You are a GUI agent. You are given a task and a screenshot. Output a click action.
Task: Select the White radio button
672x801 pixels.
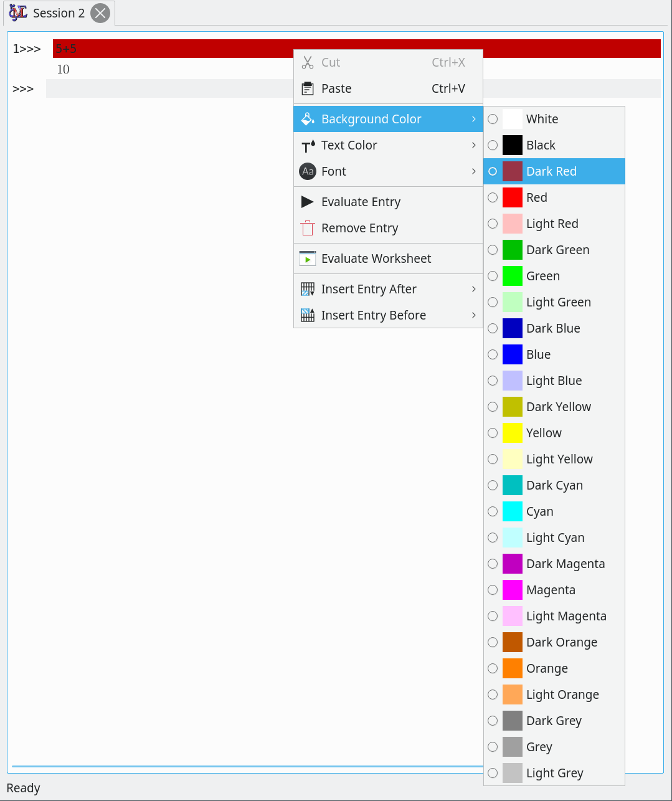(x=493, y=119)
